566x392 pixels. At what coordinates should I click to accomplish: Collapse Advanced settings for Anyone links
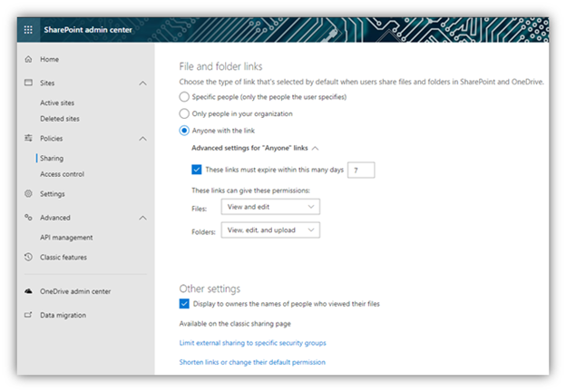315,148
